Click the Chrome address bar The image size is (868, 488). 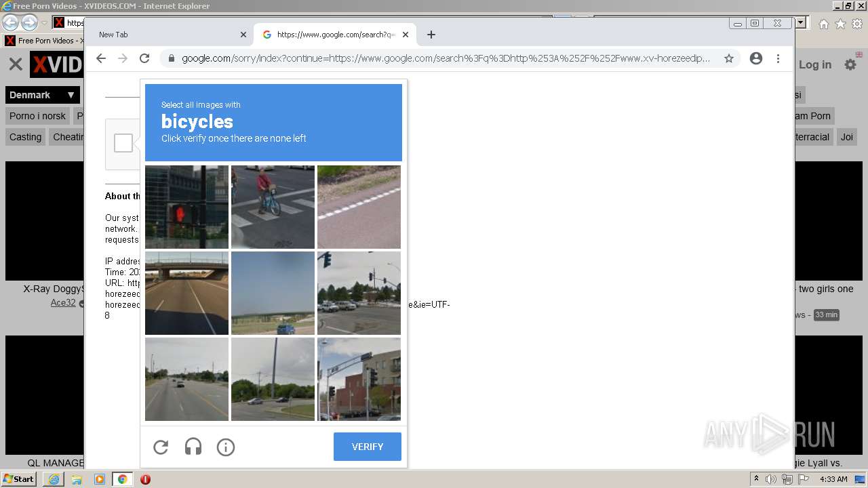446,58
